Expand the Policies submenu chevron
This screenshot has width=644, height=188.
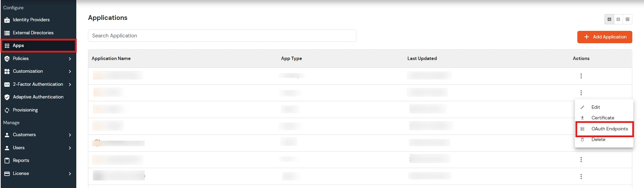(x=70, y=59)
